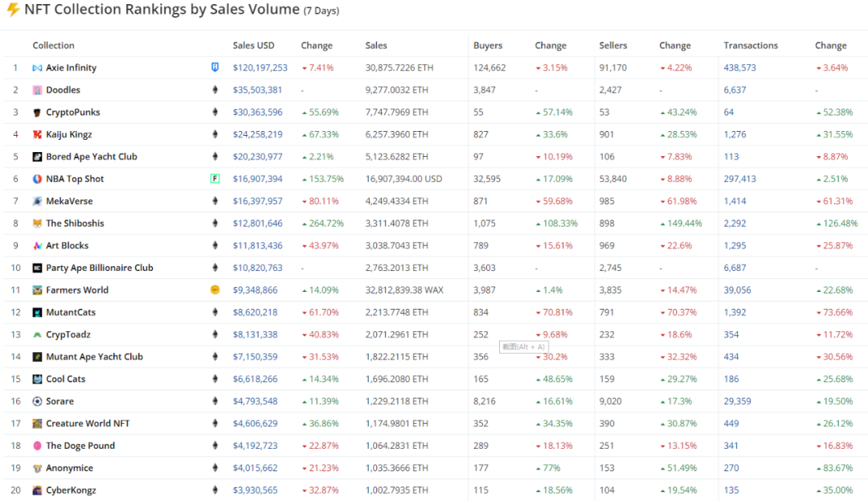Open the 297,413 transactions link for NBA Top Shot

(x=739, y=179)
